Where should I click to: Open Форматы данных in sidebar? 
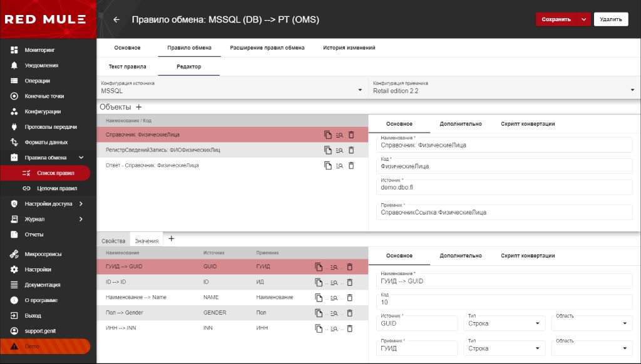pyautogui.click(x=45, y=142)
